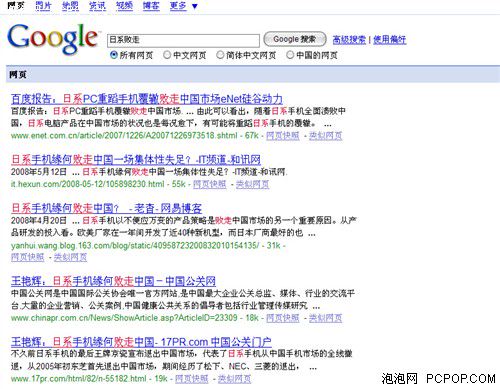The image size is (500, 389).
Task: Open 网页快照 for the 17pr.com result
Action: (x=192, y=379)
